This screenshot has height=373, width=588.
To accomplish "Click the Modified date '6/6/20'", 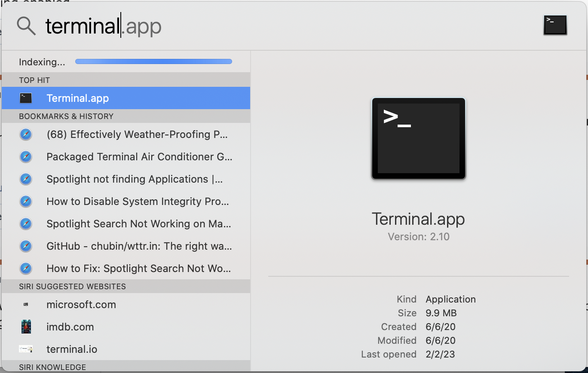I will point(441,340).
